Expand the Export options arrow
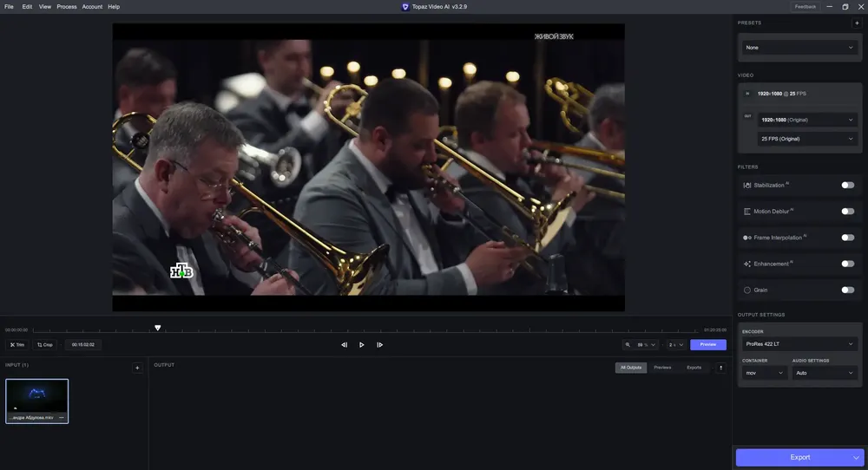Screen dimensions: 868x470 (857, 457)
